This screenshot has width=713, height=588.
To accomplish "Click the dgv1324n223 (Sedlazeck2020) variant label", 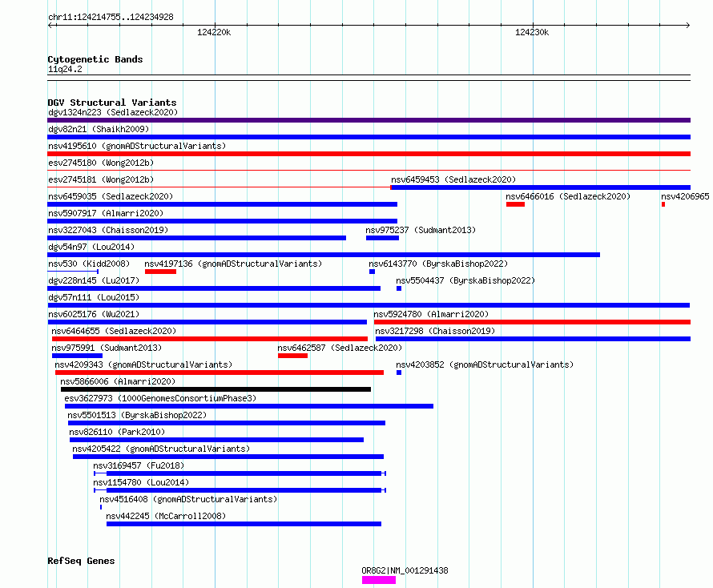I will click(113, 112).
